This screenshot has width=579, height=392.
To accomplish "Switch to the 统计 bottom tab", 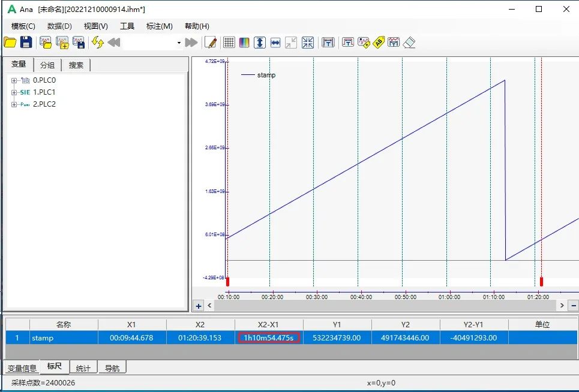I will (x=83, y=368).
